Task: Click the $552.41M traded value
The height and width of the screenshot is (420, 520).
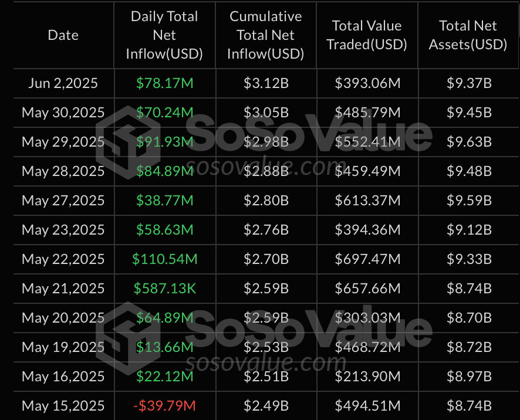Action: tap(367, 142)
